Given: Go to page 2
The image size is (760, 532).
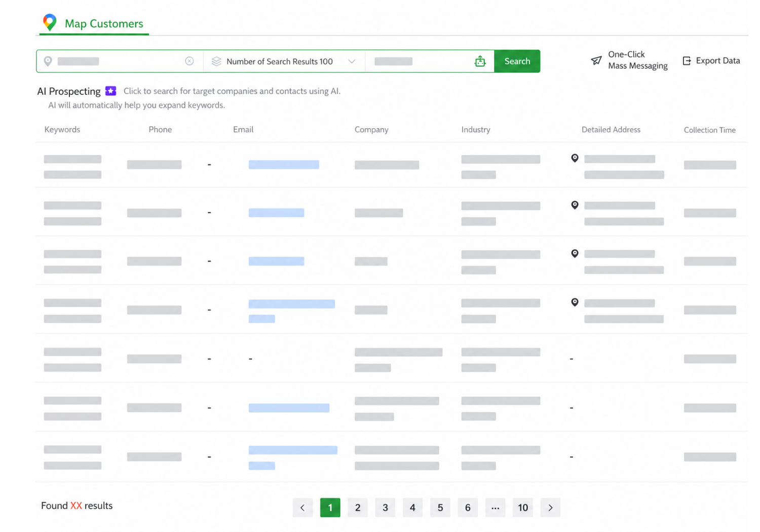Looking at the screenshot, I should coord(358,508).
